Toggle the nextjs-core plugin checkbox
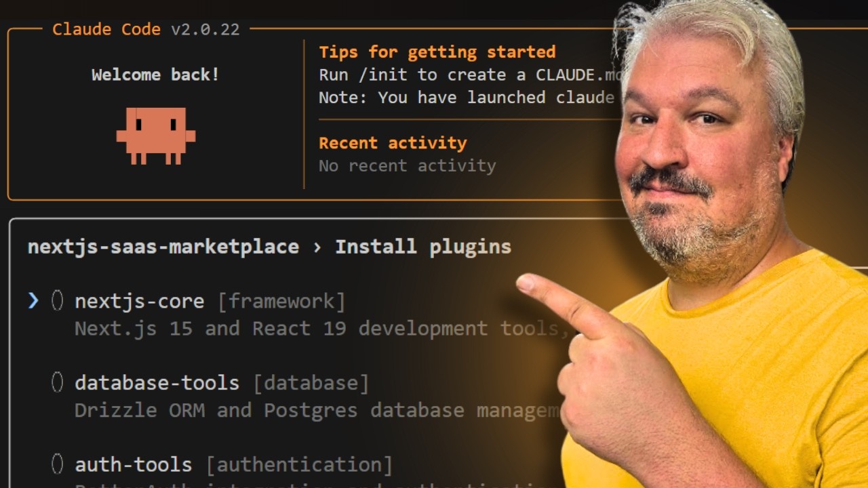Image resolution: width=868 pixels, height=488 pixels. pos(58,301)
